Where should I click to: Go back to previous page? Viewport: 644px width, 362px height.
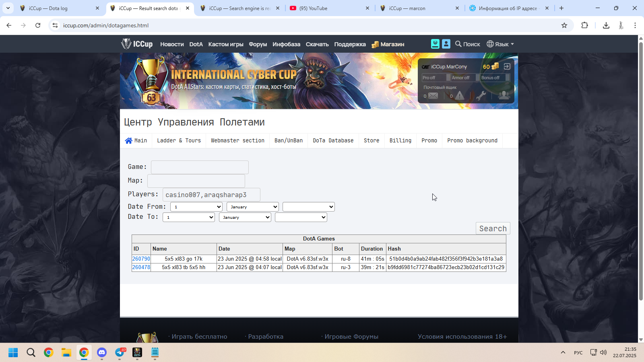pos(9,25)
